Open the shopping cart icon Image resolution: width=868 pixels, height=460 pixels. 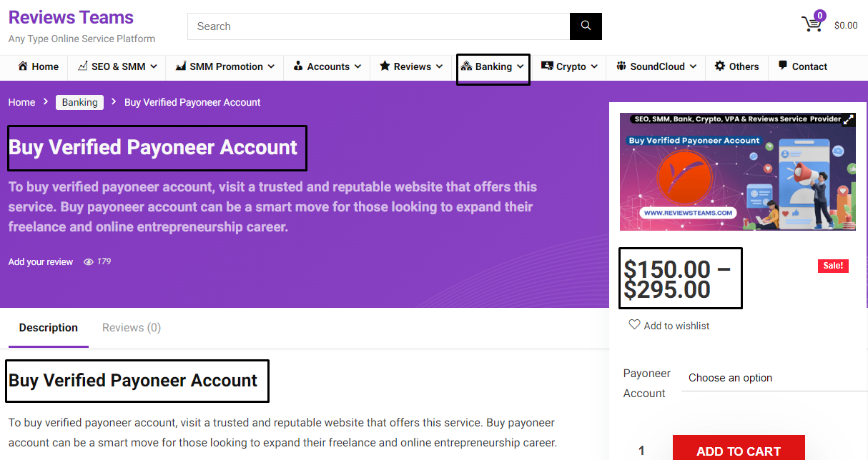point(812,24)
